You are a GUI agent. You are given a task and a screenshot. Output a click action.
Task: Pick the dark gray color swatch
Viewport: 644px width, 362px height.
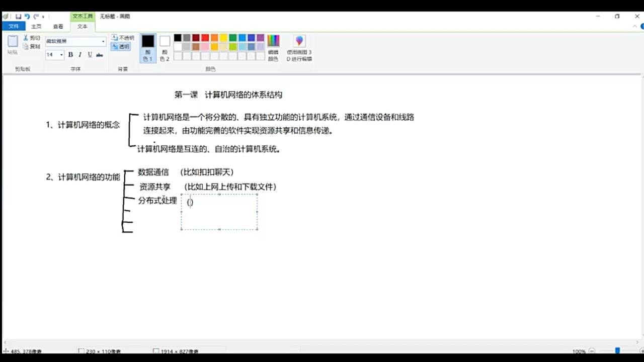coord(187,38)
